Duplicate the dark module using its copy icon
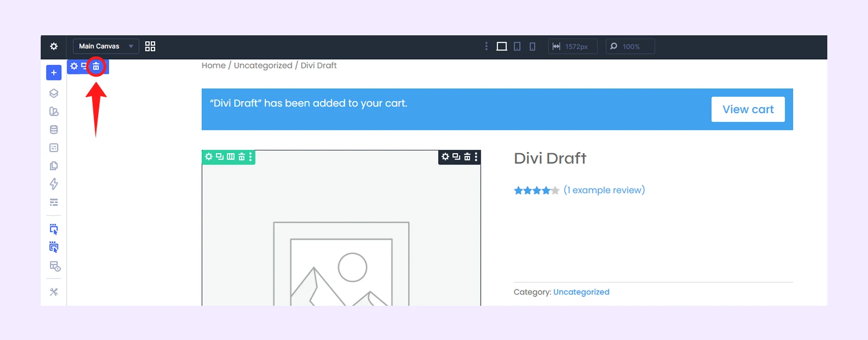This screenshot has width=868, height=340. point(456,157)
